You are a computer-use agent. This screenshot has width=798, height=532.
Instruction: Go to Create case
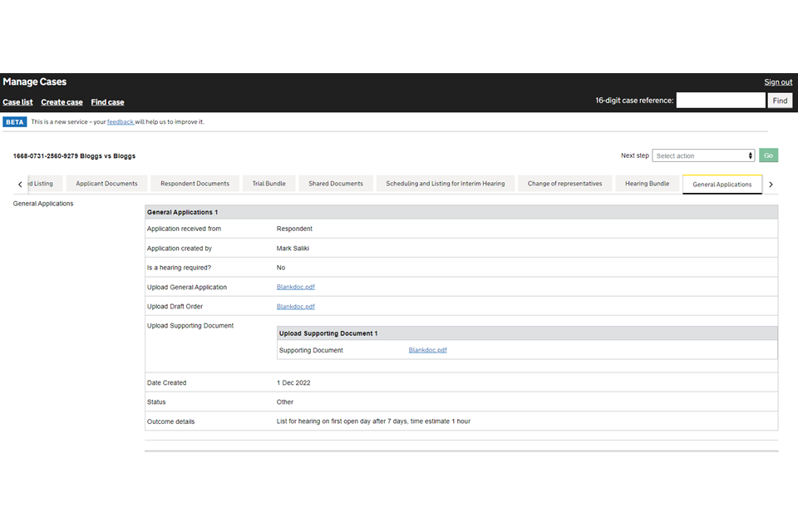[x=62, y=102]
